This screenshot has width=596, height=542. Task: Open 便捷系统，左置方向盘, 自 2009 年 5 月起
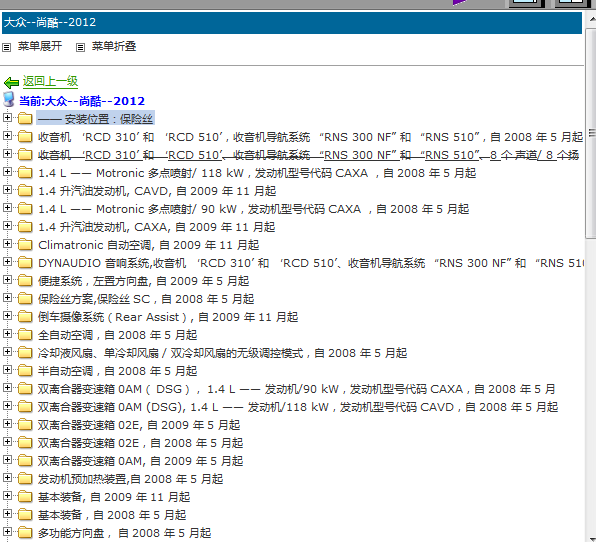[x=143, y=281]
